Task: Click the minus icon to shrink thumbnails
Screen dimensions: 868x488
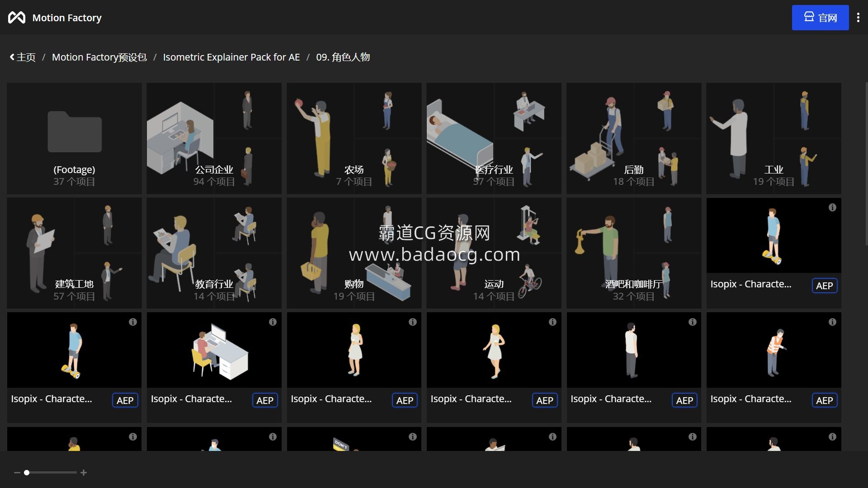Action: (17, 473)
